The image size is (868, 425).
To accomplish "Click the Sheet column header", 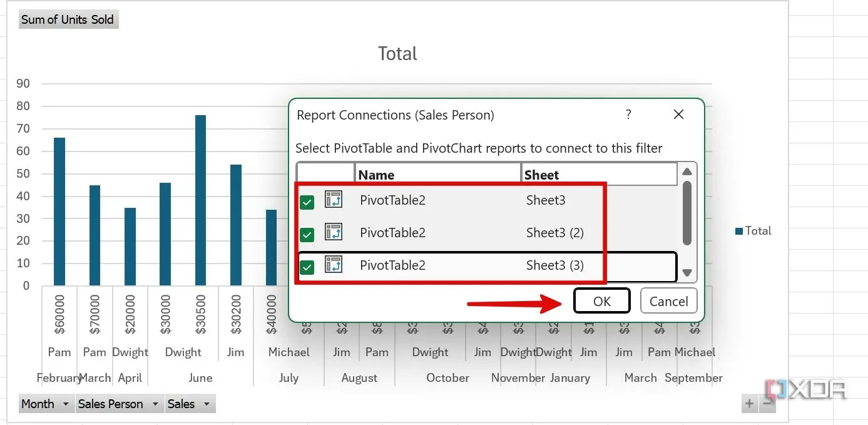I will [598, 175].
